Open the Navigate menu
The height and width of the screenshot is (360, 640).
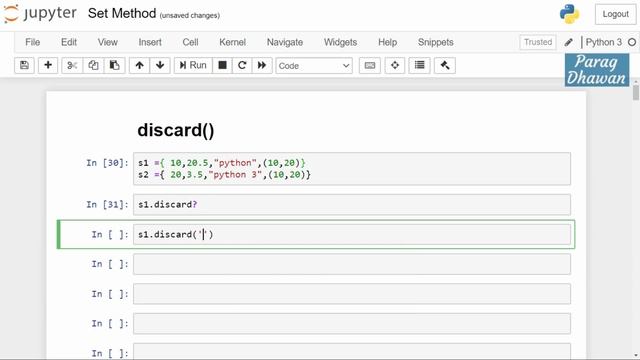[285, 42]
